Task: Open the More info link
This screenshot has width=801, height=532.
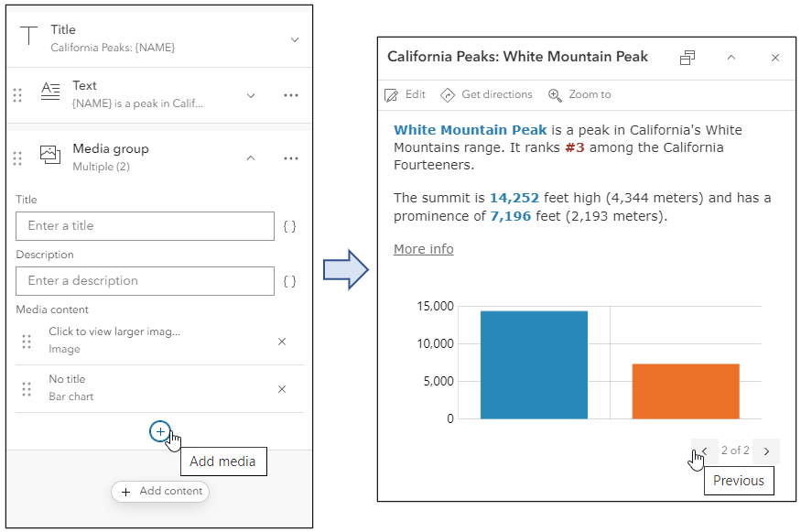Action: [x=423, y=249]
